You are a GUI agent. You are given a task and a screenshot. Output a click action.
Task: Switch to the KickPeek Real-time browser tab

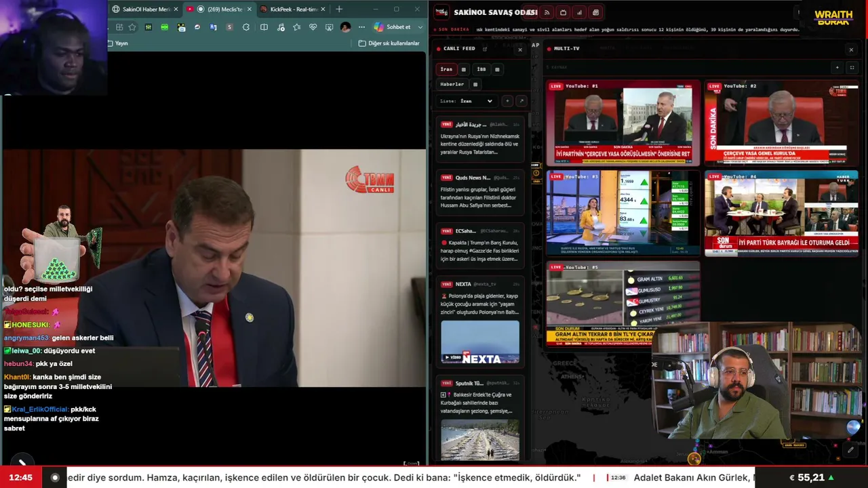pyautogui.click(x=293, y=9)
